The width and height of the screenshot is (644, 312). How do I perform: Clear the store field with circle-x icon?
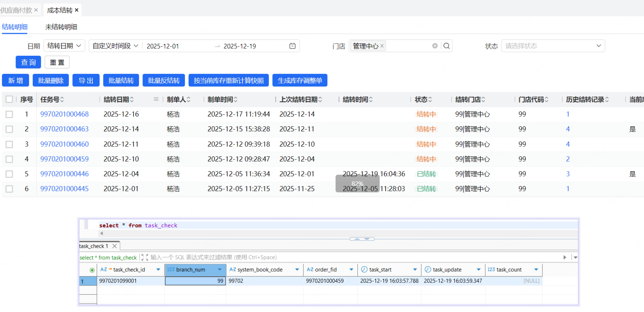pyautogui.click(x=435, y=46)
